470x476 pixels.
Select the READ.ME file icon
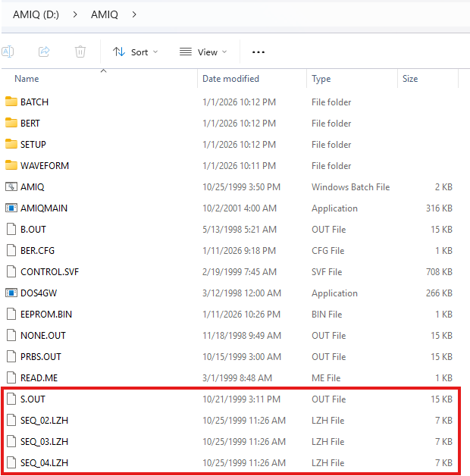click(11, 378)
